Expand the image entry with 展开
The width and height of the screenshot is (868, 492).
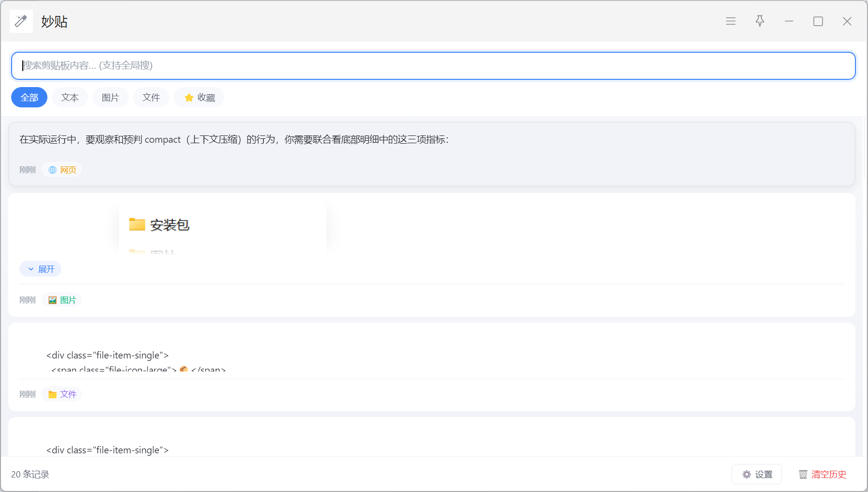(x=41, y=269)
